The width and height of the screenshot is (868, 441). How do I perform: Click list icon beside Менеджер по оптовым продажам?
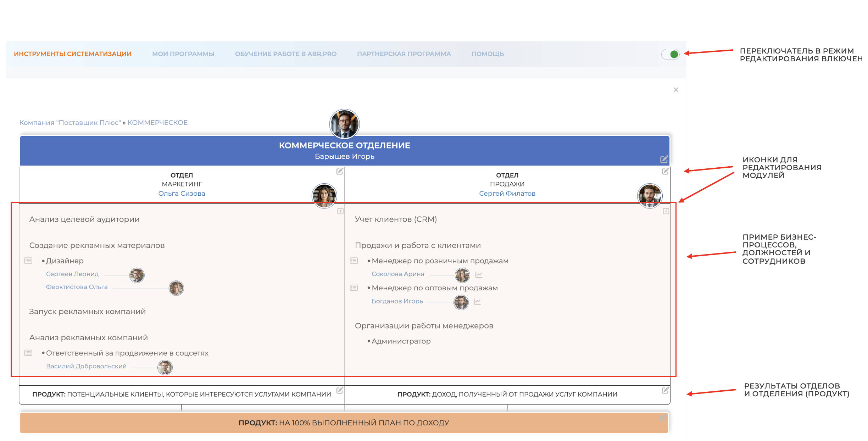pyautogui.click(x=354, y=288)
